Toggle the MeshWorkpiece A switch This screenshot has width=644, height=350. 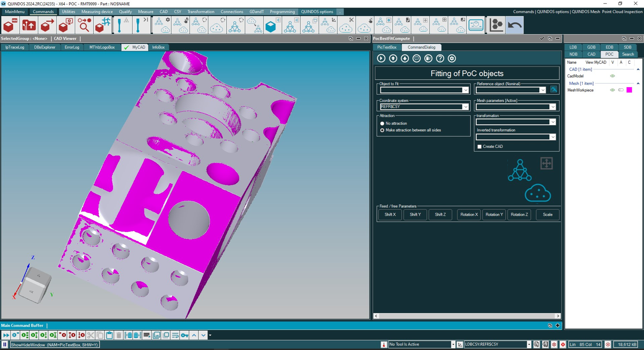click(x=621, y=90)
